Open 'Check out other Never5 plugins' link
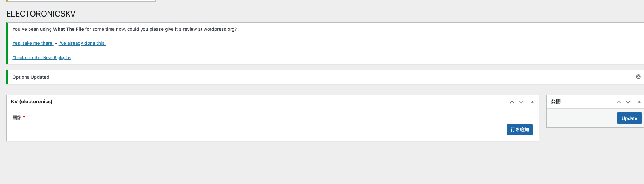The image size is (644, 184). [x=42, y=58]
